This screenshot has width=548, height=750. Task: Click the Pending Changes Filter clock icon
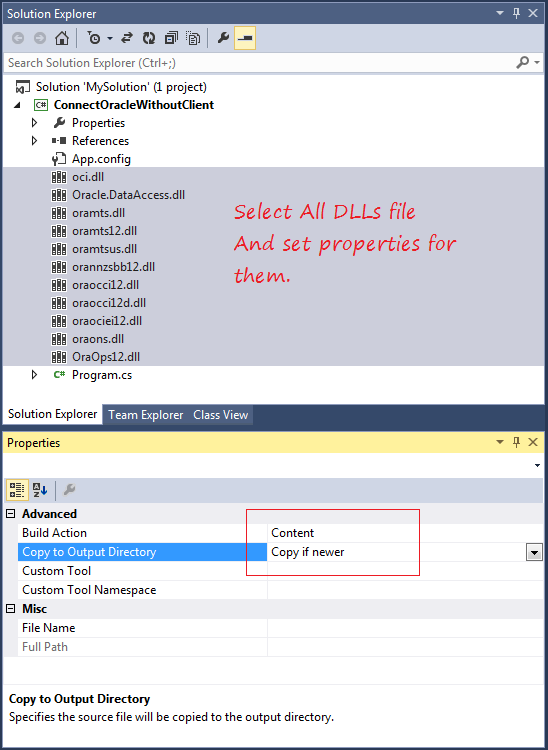pyautogui.click(x=94, y=38)
